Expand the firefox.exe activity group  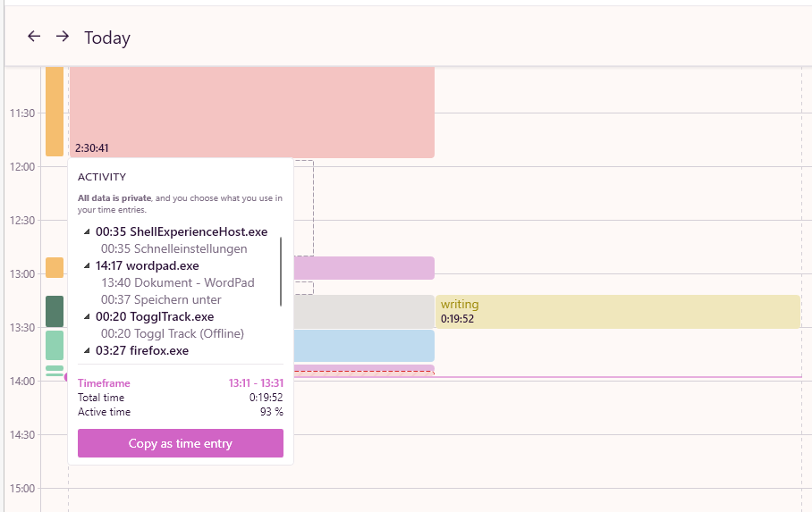click(88, 351)
